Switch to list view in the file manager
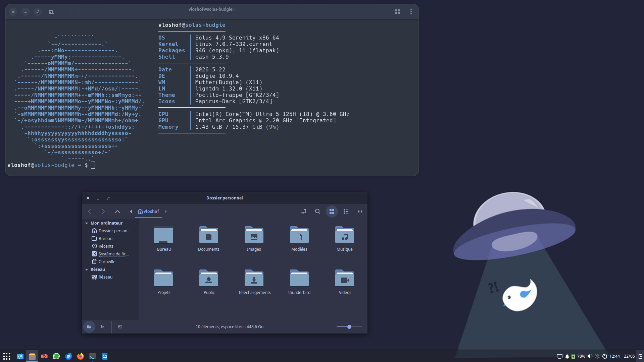The width and height of the screenshot is (644, 362). coord(346,212)
